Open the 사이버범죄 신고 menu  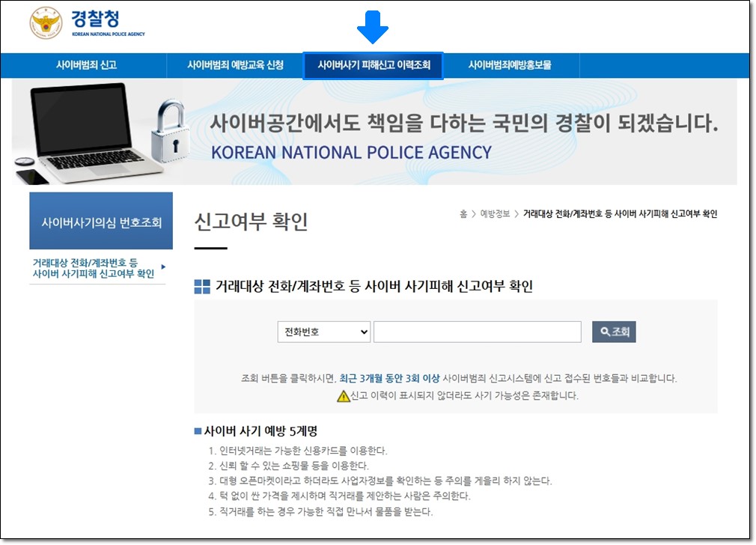[86, 65]
